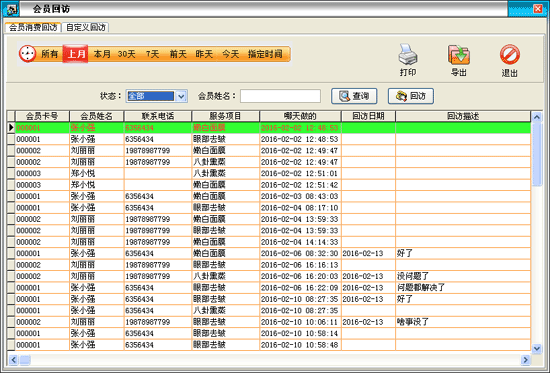Click the clock icon beside 所有
This screenshot has width=550, height=373.
pos(27,54)
